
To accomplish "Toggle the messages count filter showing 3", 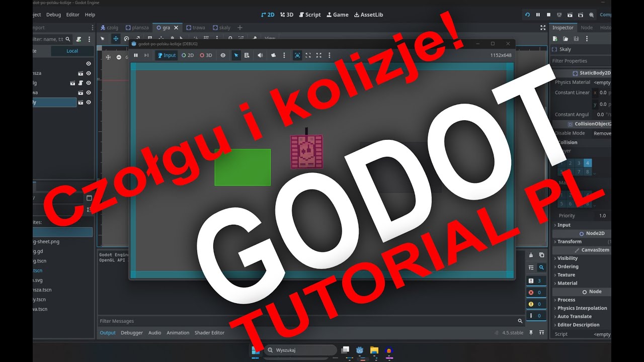I will point(535,281).
